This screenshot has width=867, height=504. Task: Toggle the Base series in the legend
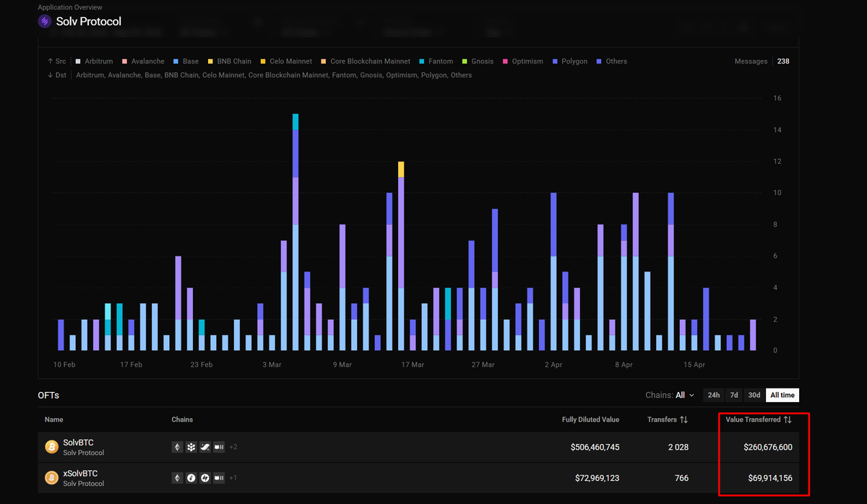click(x=186, y=61)
